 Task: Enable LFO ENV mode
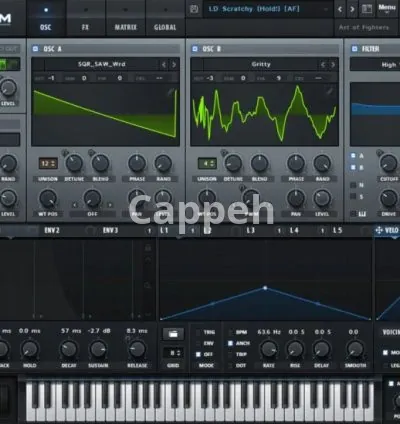[x=198, y=343]
